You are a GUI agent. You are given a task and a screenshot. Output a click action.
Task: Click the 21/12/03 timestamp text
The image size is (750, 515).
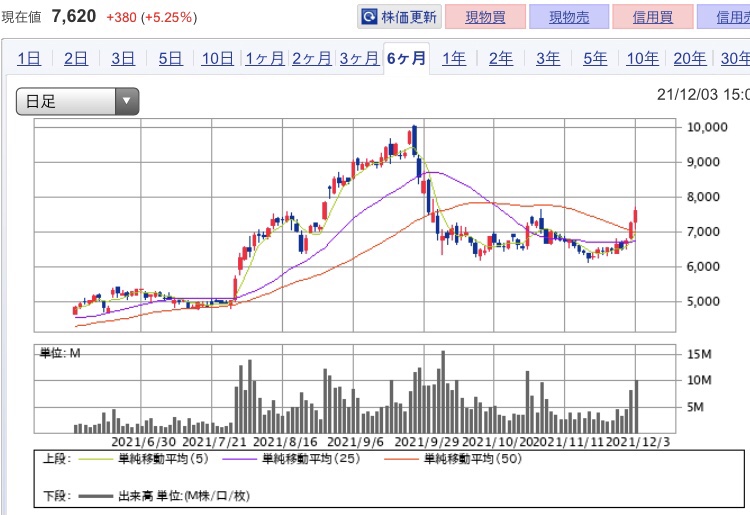click(703, 94)
